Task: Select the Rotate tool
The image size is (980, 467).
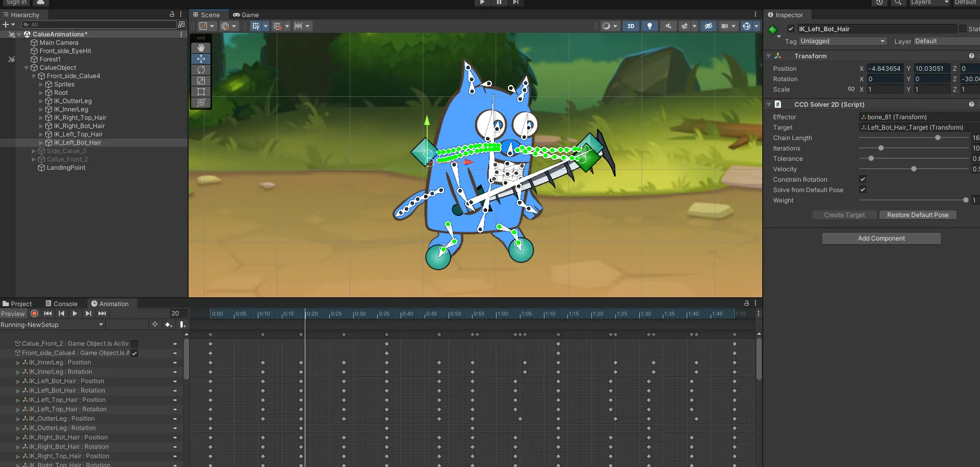Action: [201, 70]
